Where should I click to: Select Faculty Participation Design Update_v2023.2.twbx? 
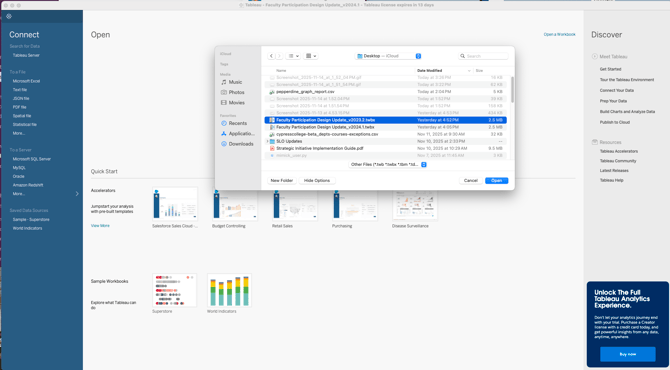tap(385, 120)
